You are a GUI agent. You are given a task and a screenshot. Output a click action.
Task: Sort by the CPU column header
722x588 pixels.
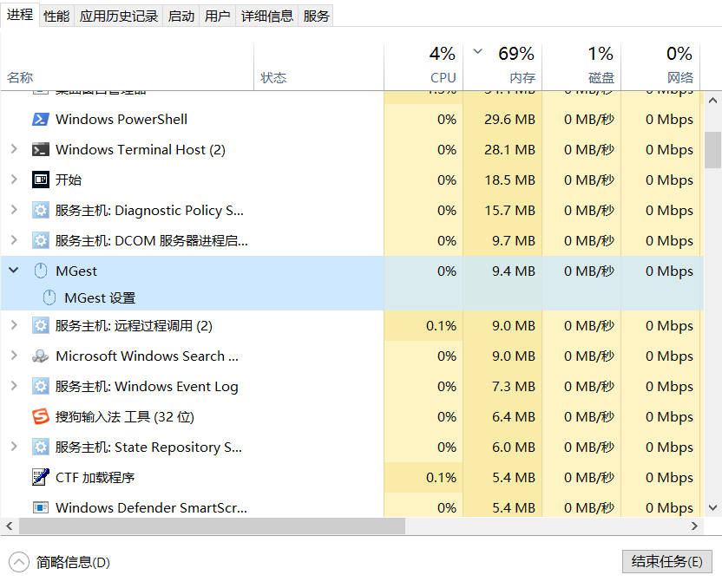(423, 67)
